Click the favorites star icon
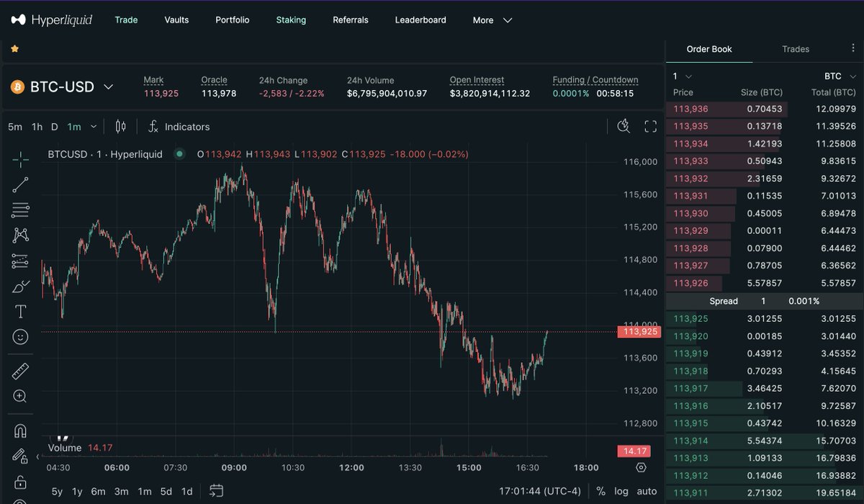The width and height of the screenshot is (864, 504). 14,49
